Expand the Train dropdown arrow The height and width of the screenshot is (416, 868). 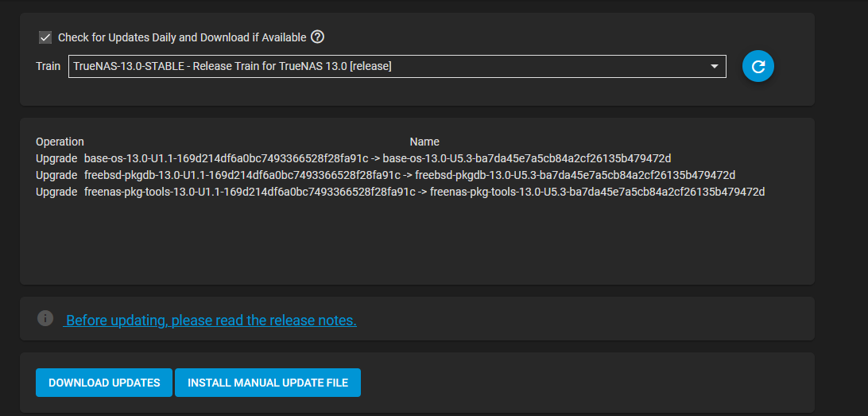714,67
